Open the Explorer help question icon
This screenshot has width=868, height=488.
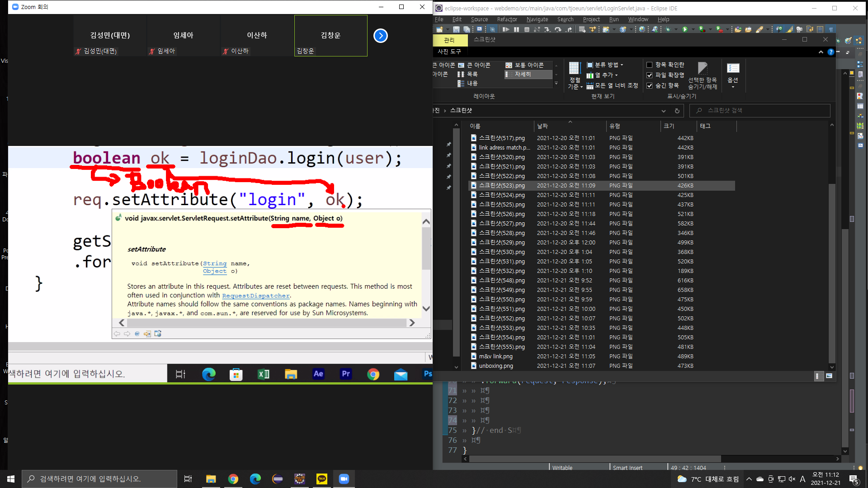(830, 52)
